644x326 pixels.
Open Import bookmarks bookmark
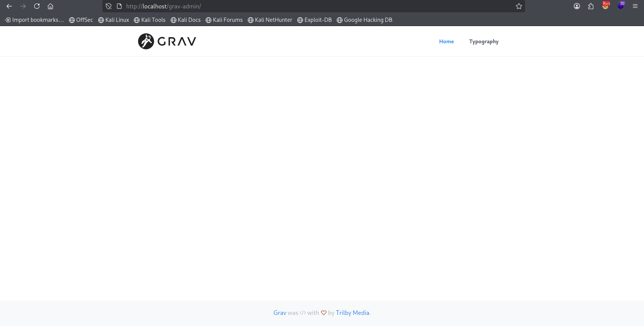pyautogui.click(x=35, y=20)
